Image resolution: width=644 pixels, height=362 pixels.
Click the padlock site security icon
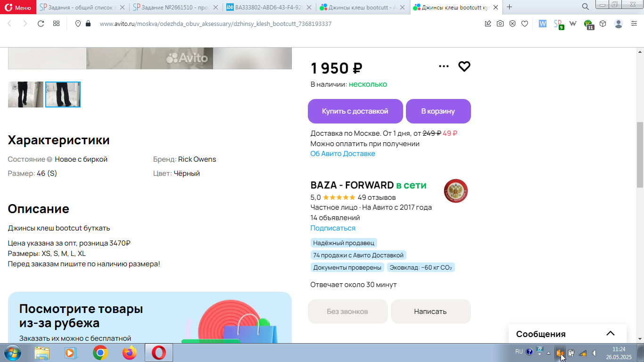(x=88, y=24)
